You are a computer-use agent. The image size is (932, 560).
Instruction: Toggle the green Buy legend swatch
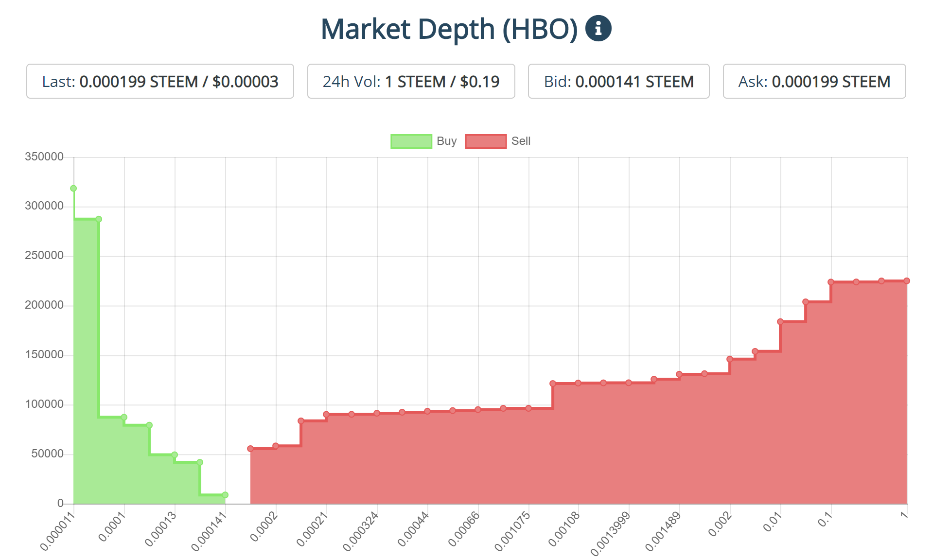pos(411,141)
